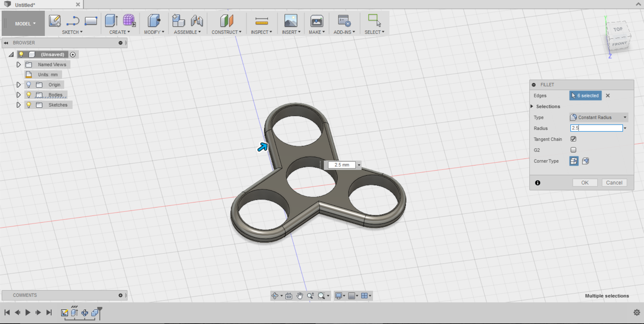Viewport: 644px width, 324px height.
Task: Click the Press Pull icon in Modify
Action: pyautogui.click(x=154, y=21)
